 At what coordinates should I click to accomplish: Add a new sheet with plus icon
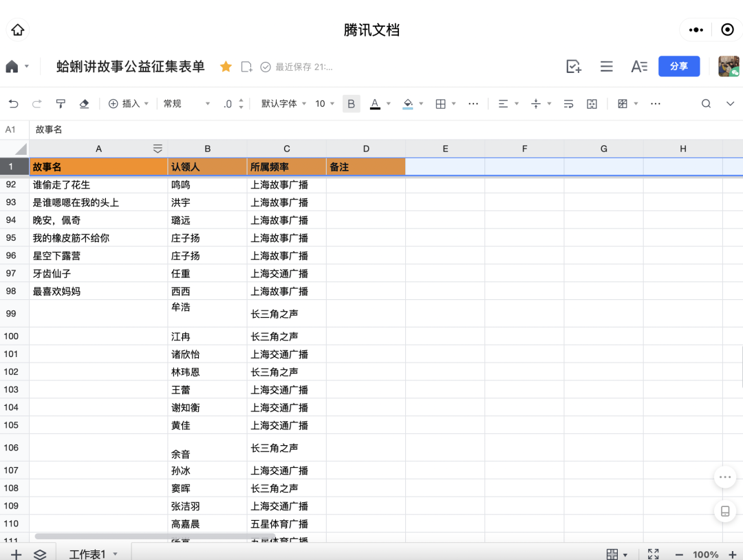pyautogui.click(x=16, y=554)
